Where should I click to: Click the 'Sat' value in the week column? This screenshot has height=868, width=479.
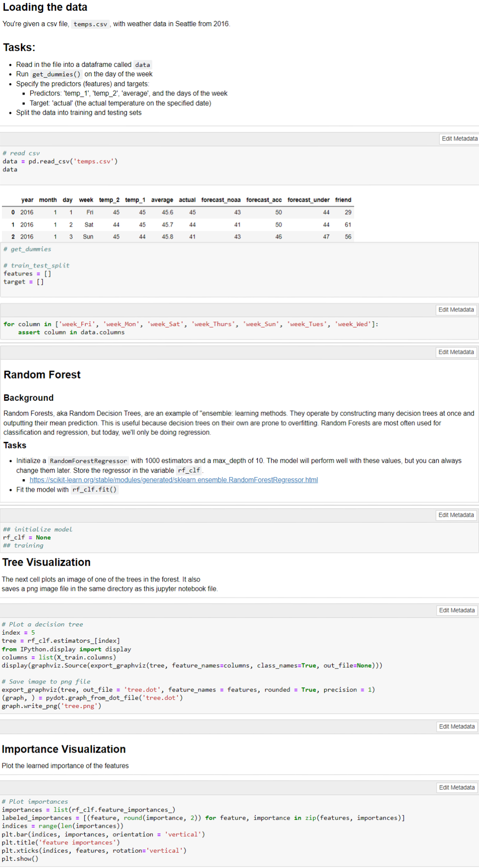[x=89, y=225]
